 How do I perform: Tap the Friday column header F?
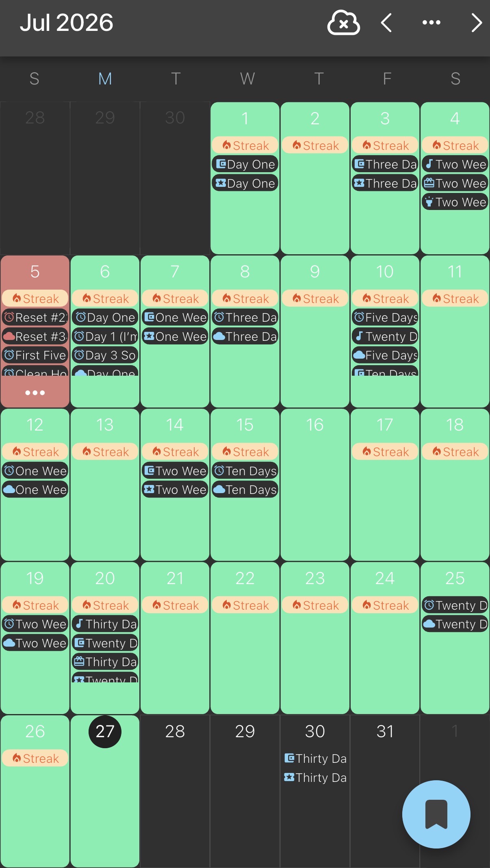387,79
